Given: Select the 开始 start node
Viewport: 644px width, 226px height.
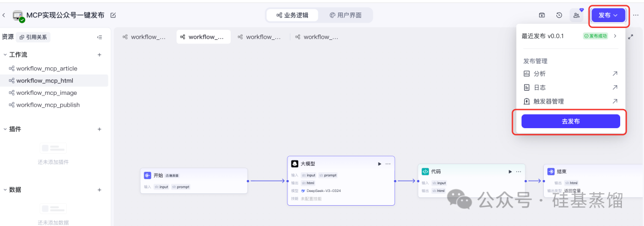Looking at the screenshot, I should coord(194,181).
